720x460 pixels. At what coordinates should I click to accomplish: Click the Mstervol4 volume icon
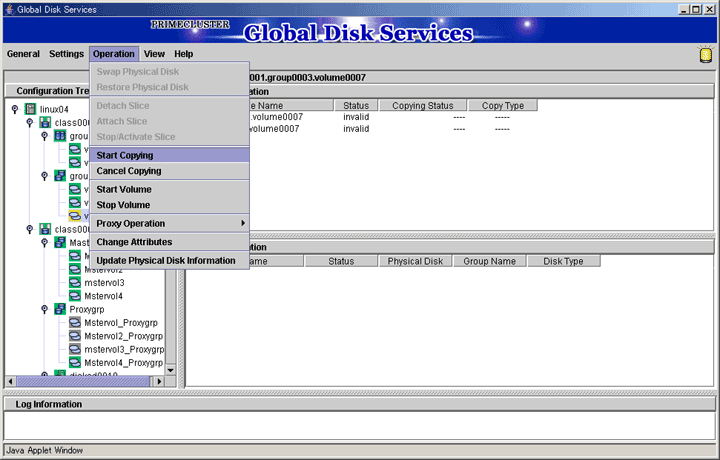coord(75,296)
